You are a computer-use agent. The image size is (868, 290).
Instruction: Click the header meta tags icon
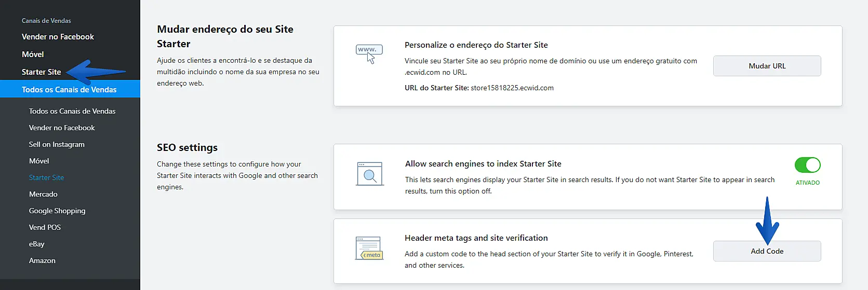369,248
